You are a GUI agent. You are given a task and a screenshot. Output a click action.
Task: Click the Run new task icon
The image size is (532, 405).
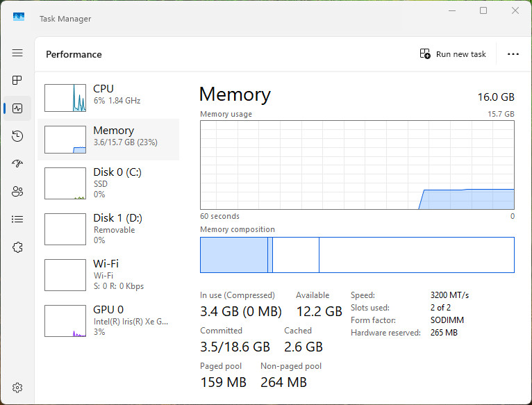pos(425,53)
